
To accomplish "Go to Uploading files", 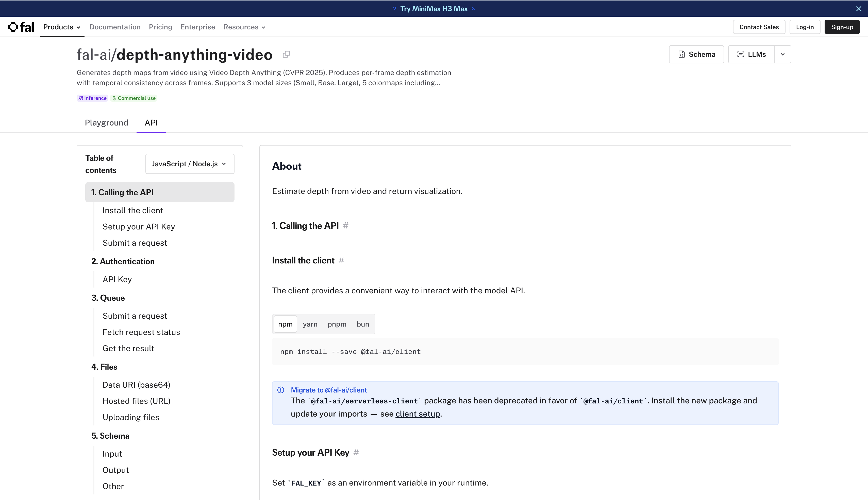I will pyautogui.click(x=131, y=417).
